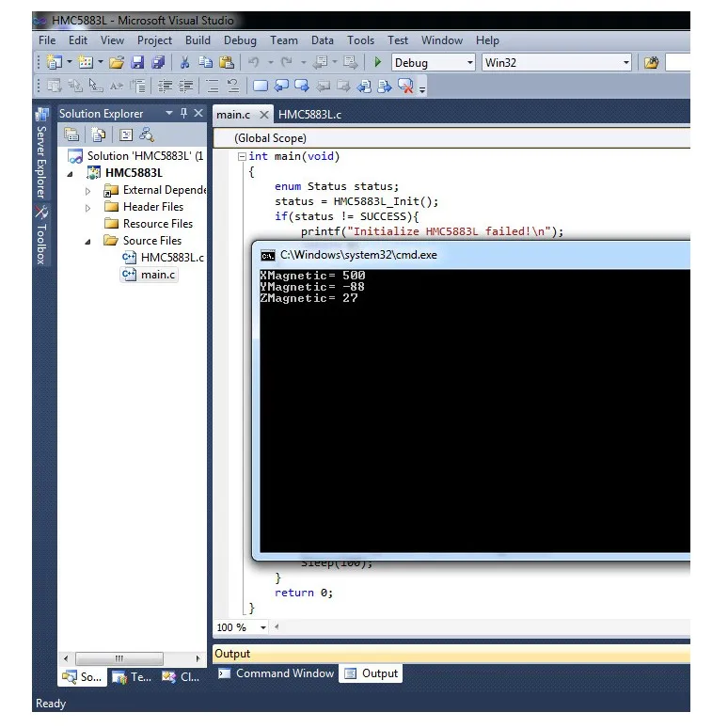Open the Project menu

(154, 40)
